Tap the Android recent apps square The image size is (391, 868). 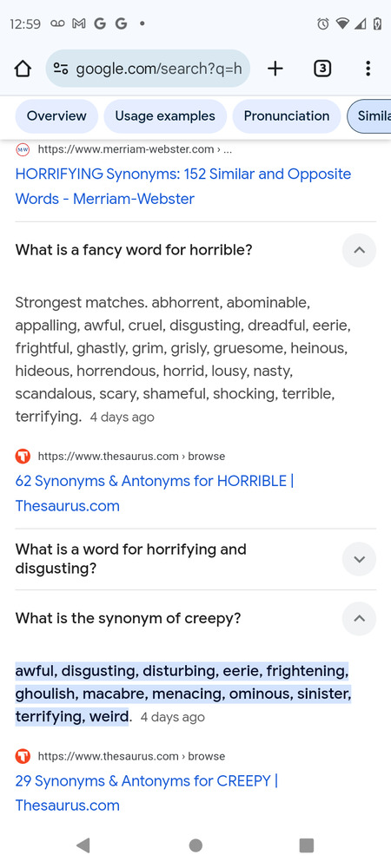306,845
